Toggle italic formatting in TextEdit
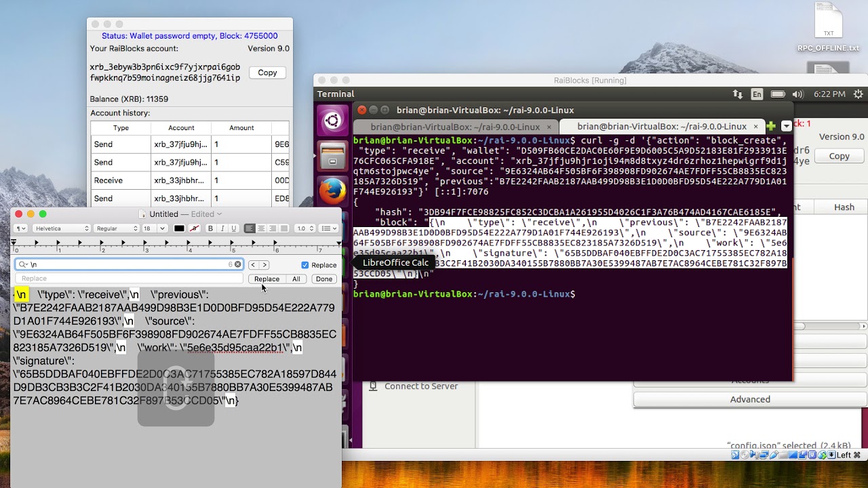 (222, 228)
